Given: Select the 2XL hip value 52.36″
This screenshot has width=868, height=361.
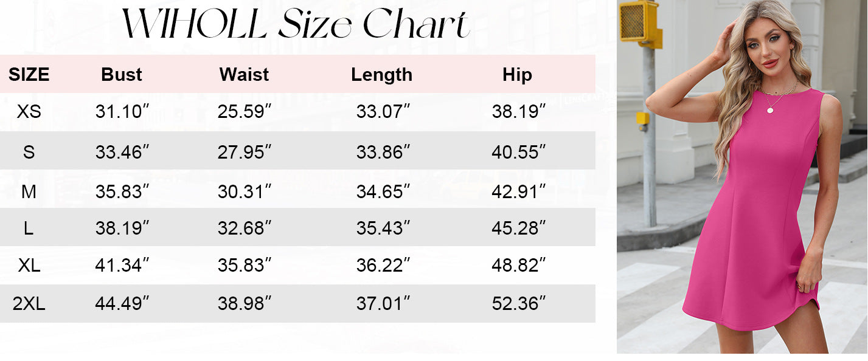Looking at the screenshot, I should (x=518, y=304).
